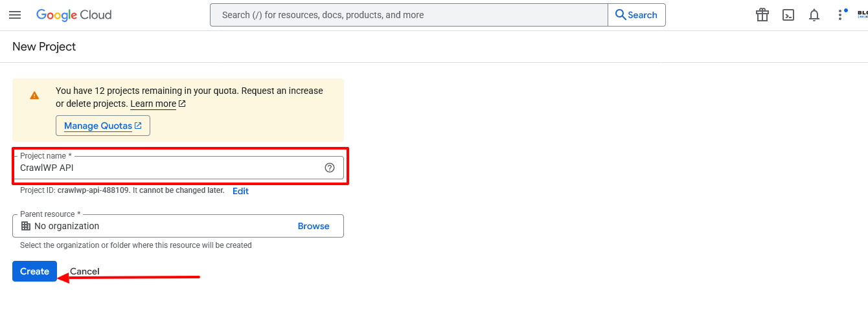
Task: Click into the Project name field
Action: pos(168,168)
